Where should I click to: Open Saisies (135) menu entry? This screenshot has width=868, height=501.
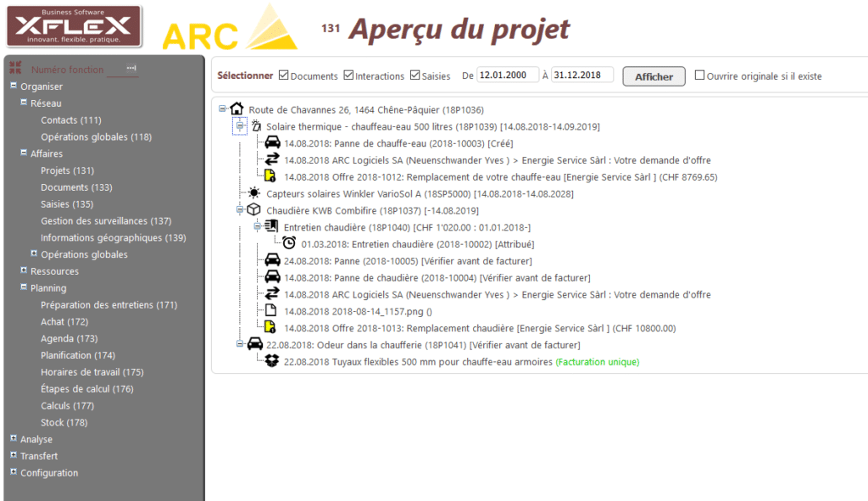pos(67,204)
